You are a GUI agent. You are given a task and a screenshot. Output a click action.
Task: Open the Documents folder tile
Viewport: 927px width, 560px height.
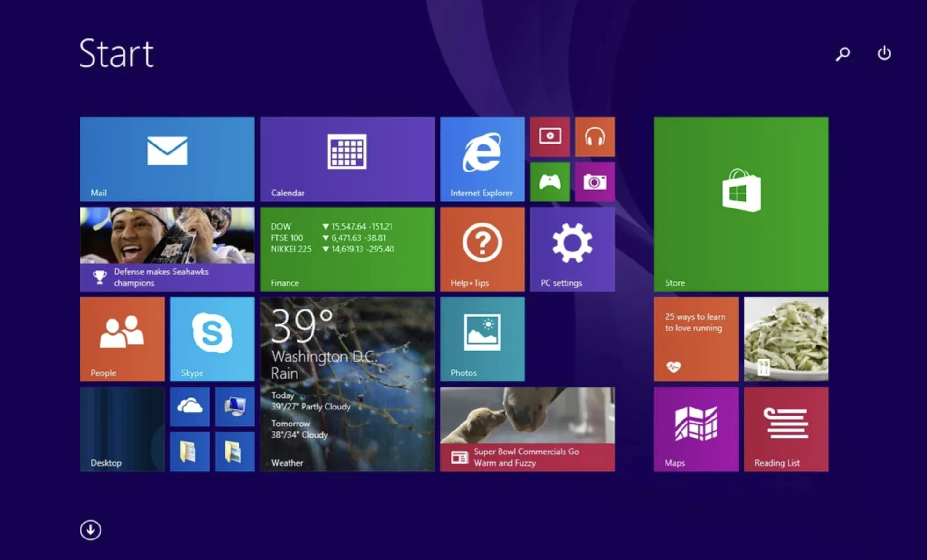point(190,452)
